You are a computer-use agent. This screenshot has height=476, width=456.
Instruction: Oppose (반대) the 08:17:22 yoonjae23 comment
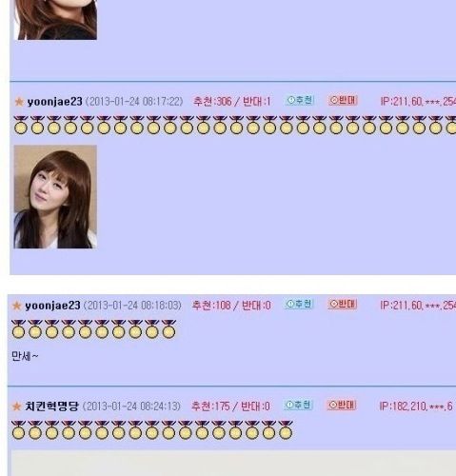pyautogui.click(x=343, y=100)
